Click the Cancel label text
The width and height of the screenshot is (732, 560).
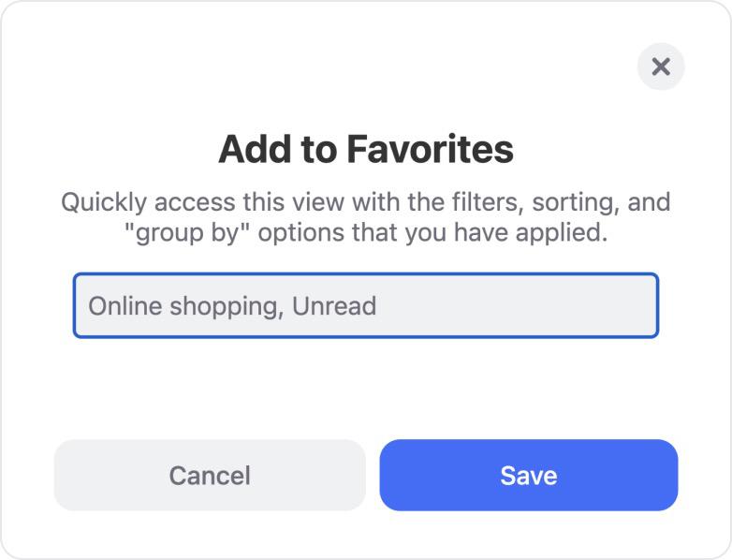coord(210,476)
